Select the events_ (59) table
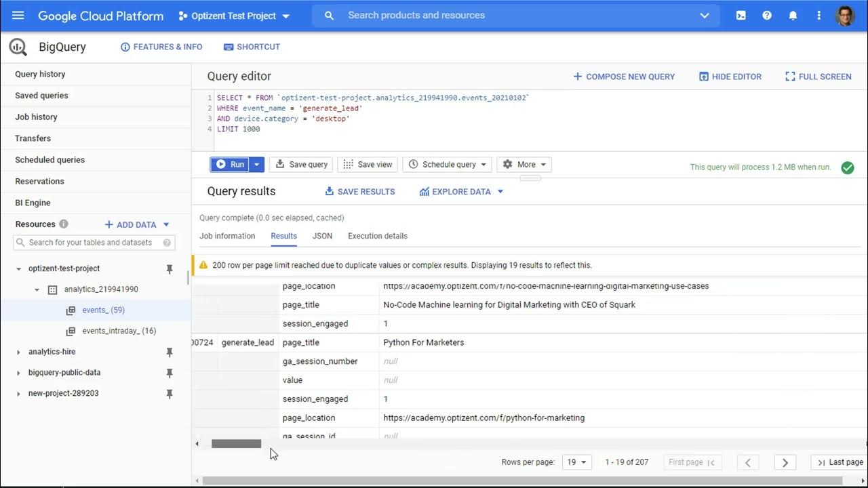868x488 pixels. tap(104, 310)
